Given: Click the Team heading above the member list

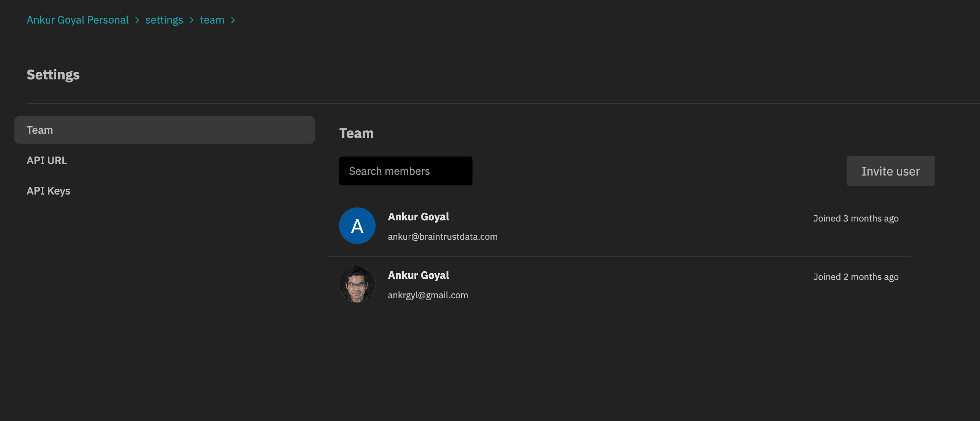Looking at the screenshot, I should tap(357, 133).
